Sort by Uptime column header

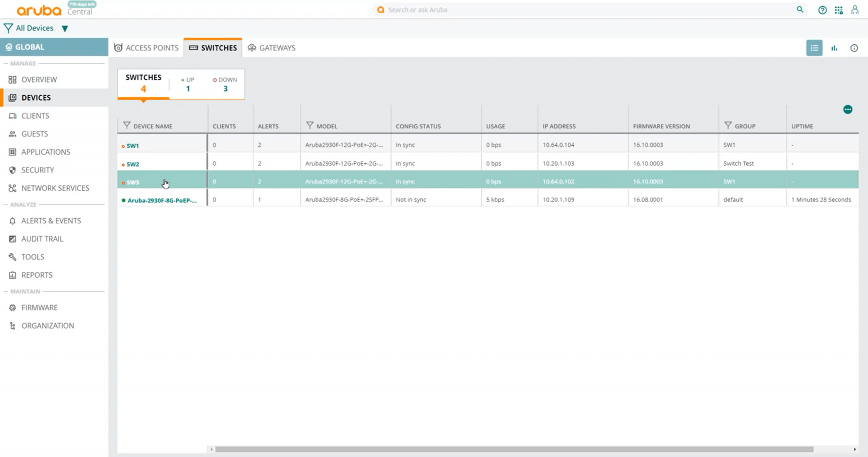click(x=802, y=126)
